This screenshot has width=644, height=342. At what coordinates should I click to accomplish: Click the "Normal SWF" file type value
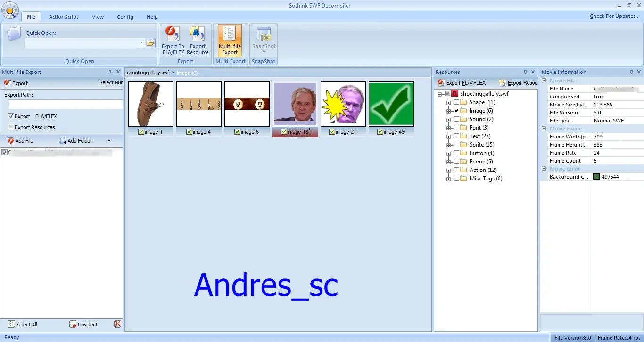pyautogui.click(x=609, y=121)
